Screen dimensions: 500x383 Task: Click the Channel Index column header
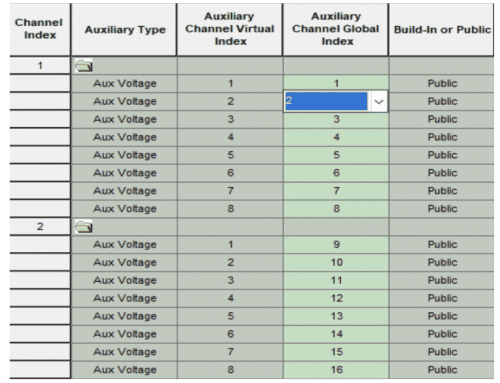click(x=40, y=29)
